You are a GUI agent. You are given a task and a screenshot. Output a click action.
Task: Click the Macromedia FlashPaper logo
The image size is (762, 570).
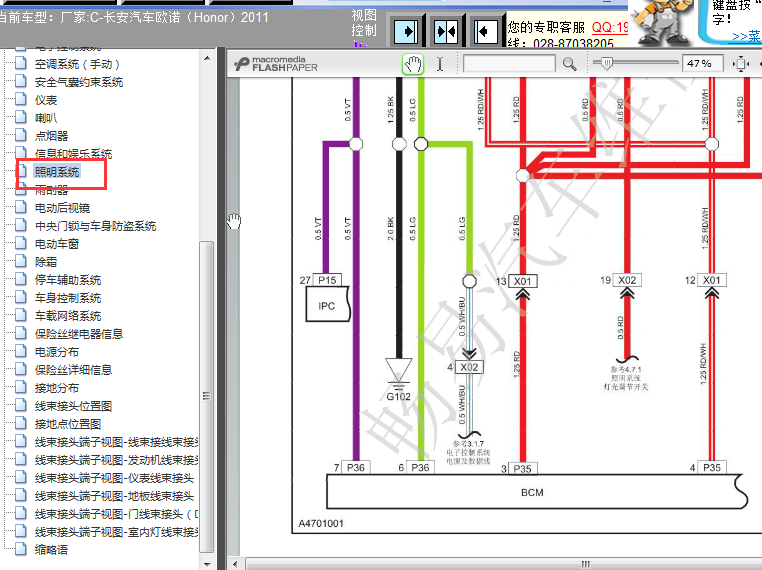point(276,64)
